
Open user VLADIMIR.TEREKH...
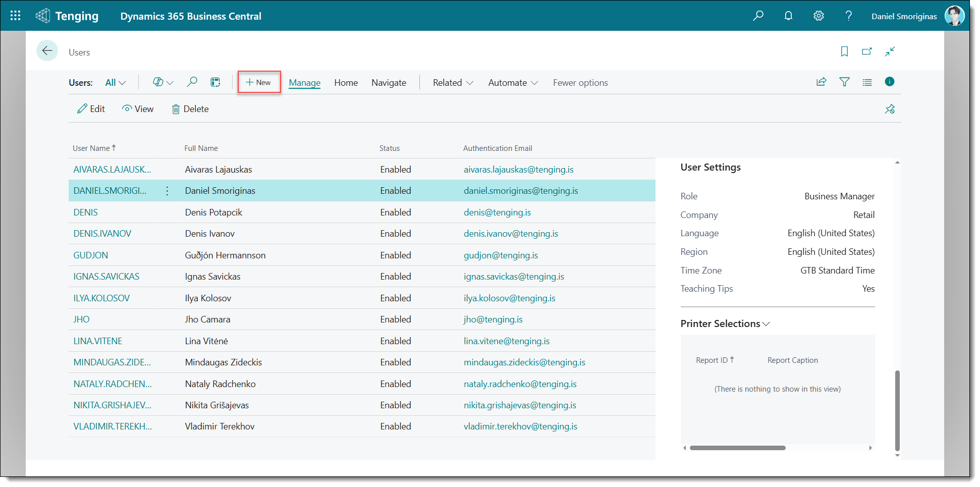113,426
